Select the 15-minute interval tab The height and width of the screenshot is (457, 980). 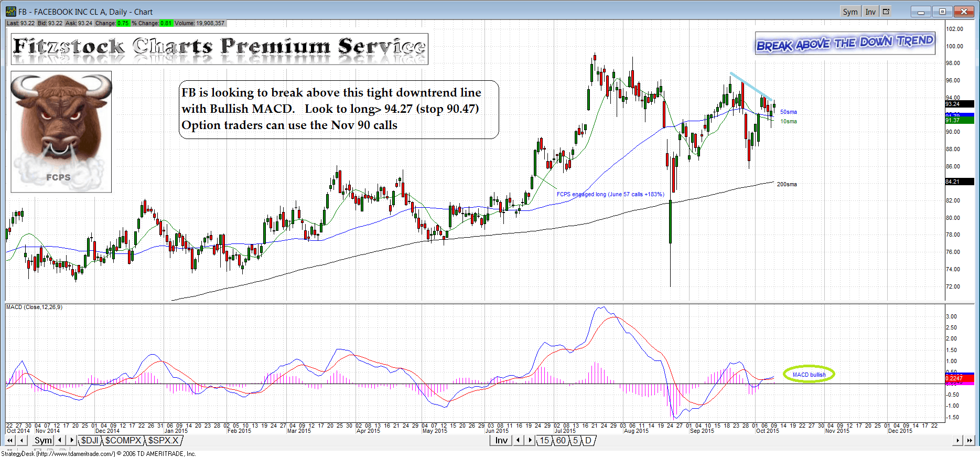[545, 440]
